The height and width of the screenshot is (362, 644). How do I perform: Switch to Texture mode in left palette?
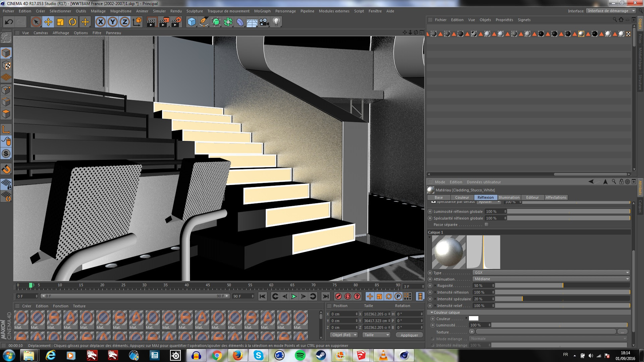coord(6,65)
